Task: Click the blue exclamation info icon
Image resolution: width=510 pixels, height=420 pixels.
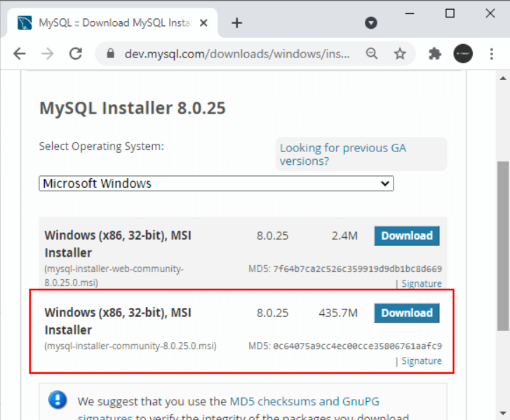Action: [x=58, y=400]
